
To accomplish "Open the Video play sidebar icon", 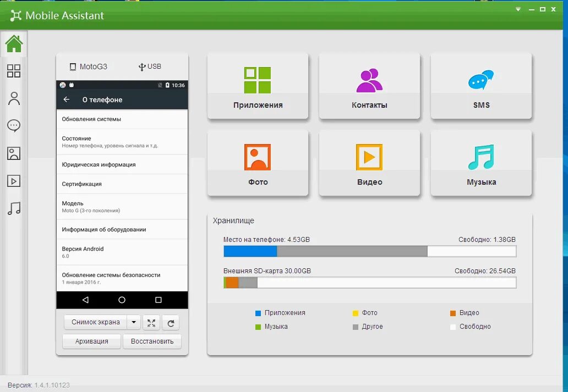I will (14, 181).
